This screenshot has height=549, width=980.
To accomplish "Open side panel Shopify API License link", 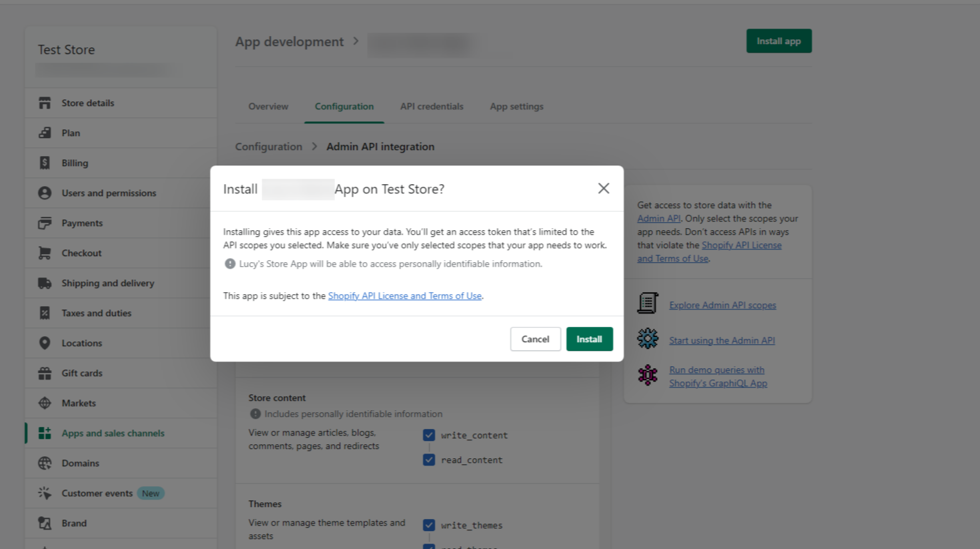I will (x=709, y=251).
